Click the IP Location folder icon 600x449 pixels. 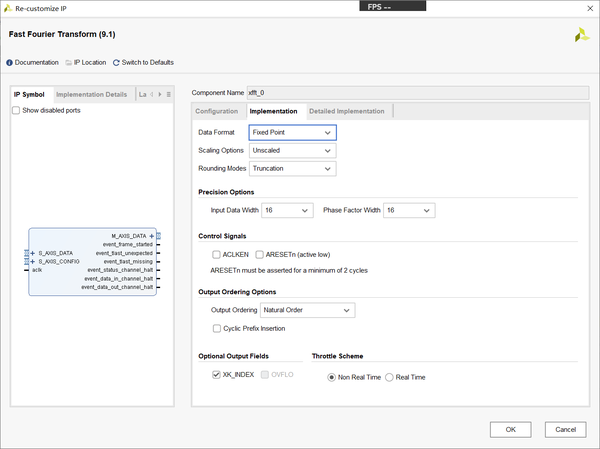[x=69, y=63]
